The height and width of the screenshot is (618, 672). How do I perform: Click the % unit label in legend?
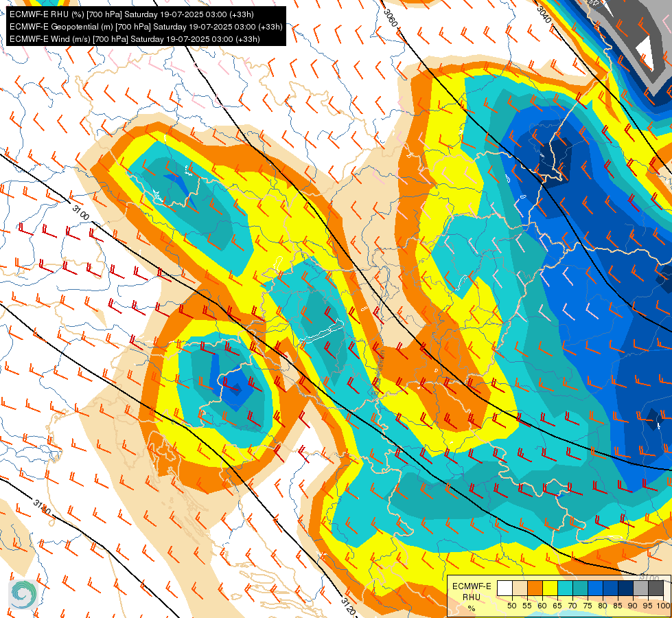point(472,608)
